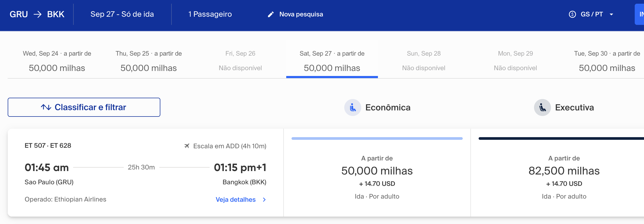The image size is (644, 224).
Task: Switch to the Tue, Sep 30 date tab
Action: pyautogui.click(x=607, y=61)
